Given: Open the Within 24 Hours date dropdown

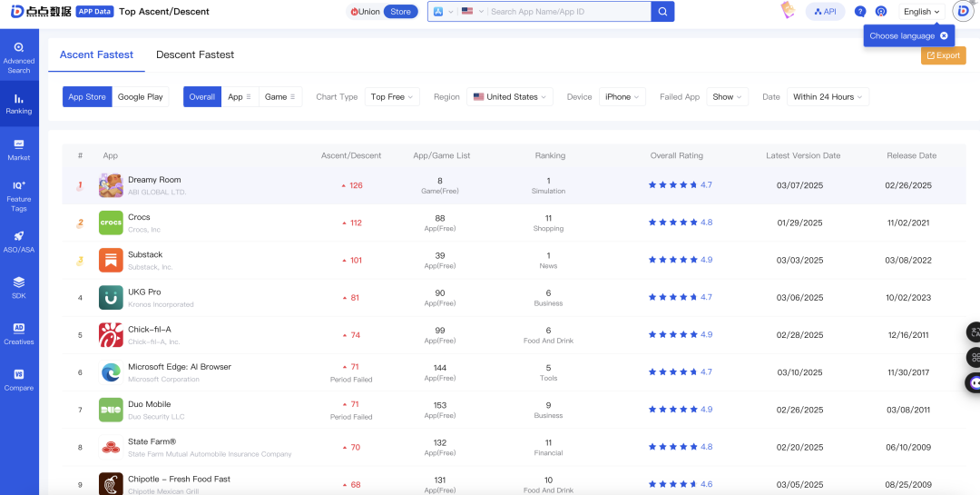Looking at the screenshot, I should 828,97.
